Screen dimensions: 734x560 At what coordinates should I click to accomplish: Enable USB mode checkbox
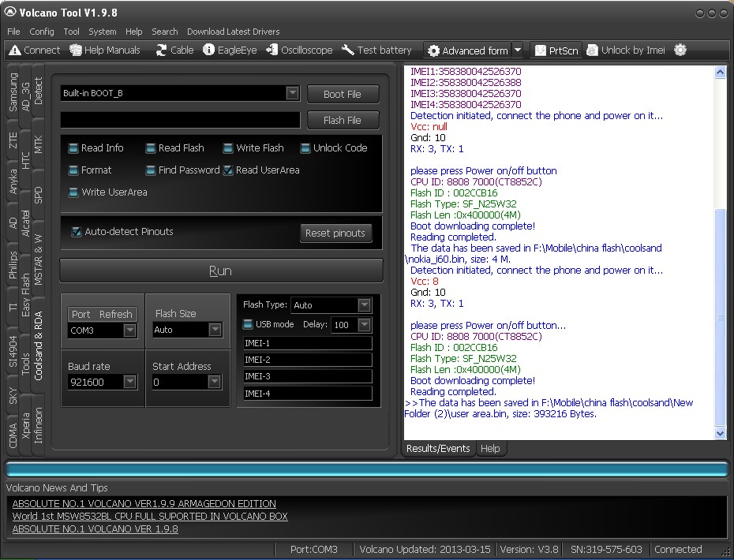click(x=248, y=324)
